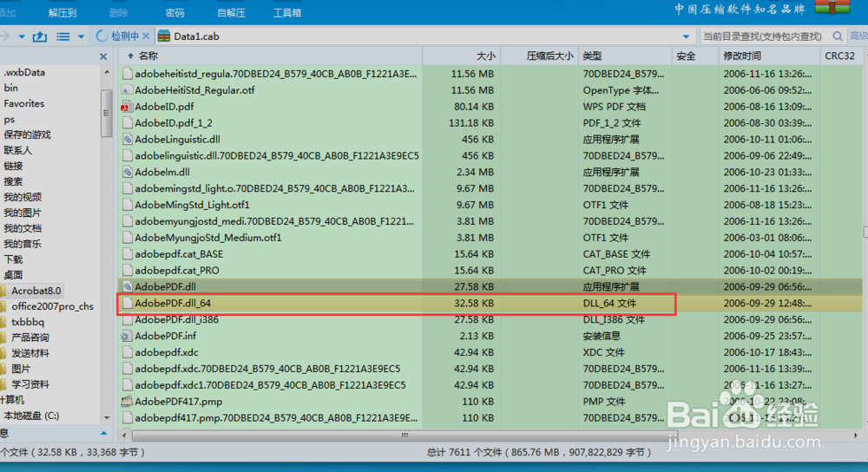This screenshot has height=472, width=868.
Task: Sort by the 安全 column header
Action: click(x=686, y=56)
